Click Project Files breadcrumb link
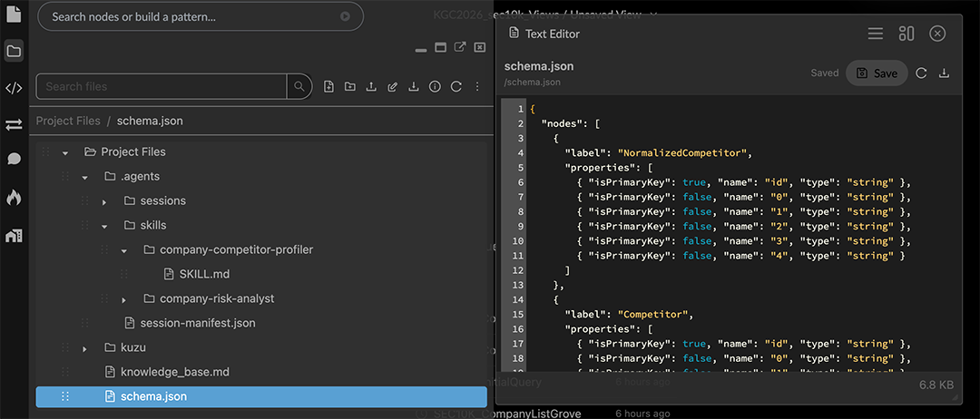This screenshot has height=419, width=980. (x=68, y=121)
